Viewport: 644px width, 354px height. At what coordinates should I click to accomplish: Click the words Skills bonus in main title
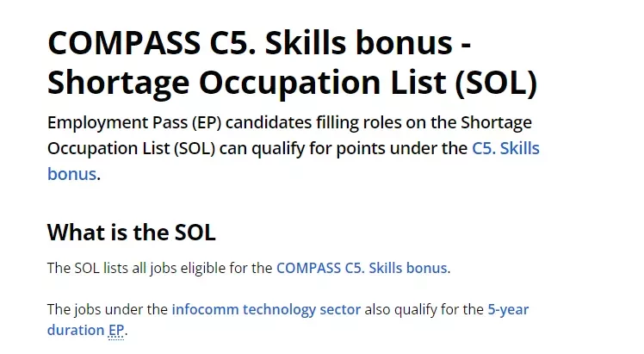358,43
